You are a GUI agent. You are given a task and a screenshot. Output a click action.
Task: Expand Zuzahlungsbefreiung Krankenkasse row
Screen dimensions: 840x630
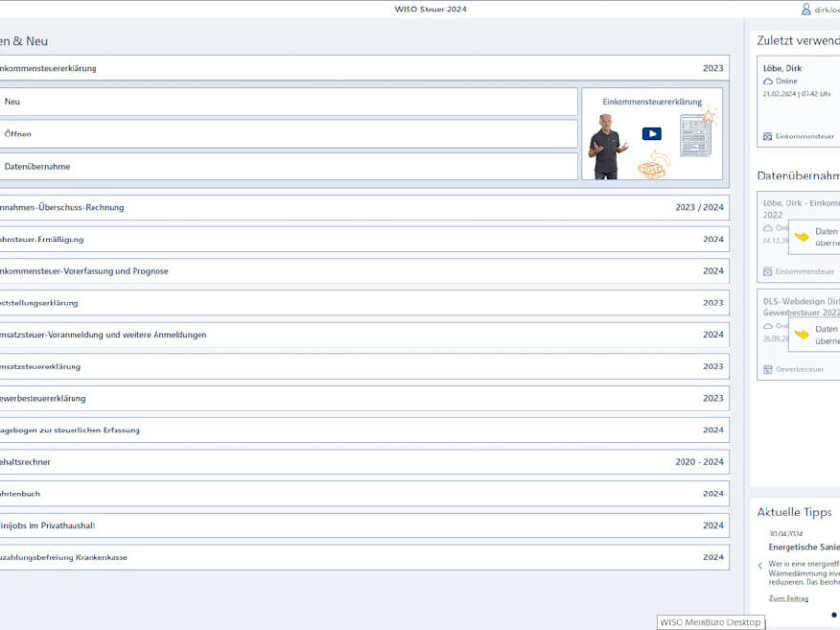(x=365, y=557)
